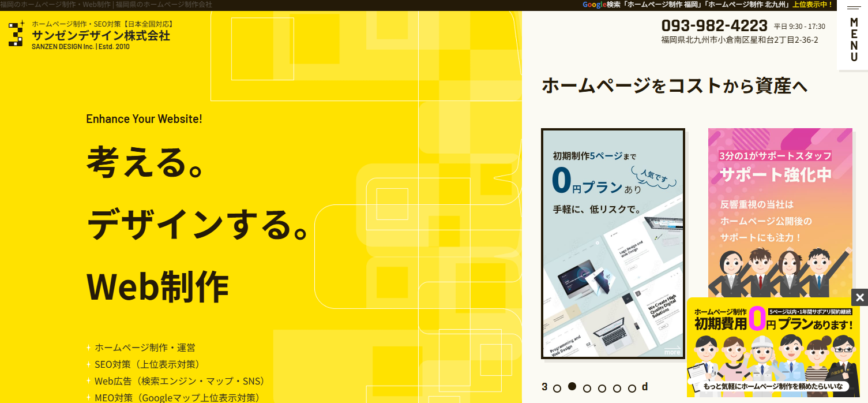This screenshot has width=868, height=403.
Task: Go to the sixth carousel slide dot
Action: (x=632, y=389)
